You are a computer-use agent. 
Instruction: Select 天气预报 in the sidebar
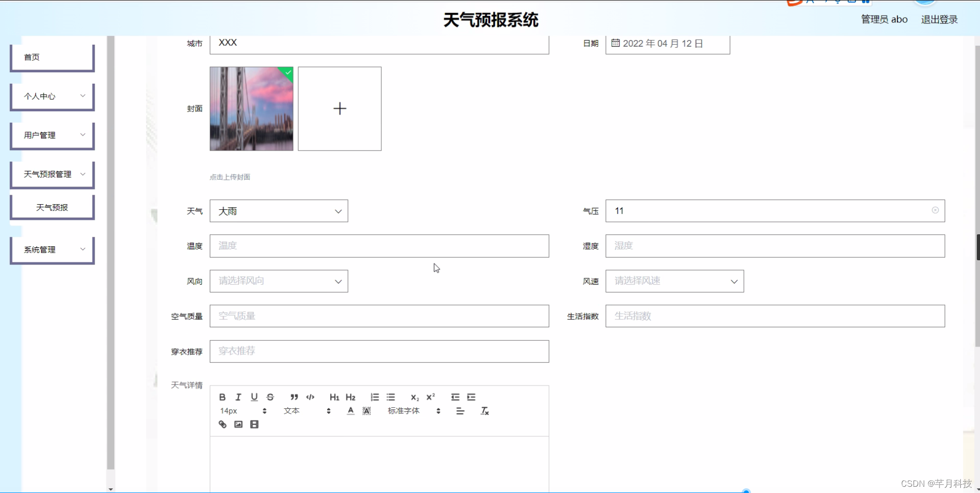click(52, 206)
